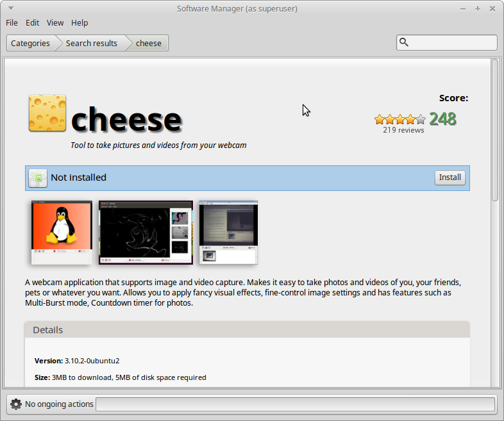Minimize the Software Manager window
Image resolution: width=504 pixels, height=421 pixels.
(463, 9)
